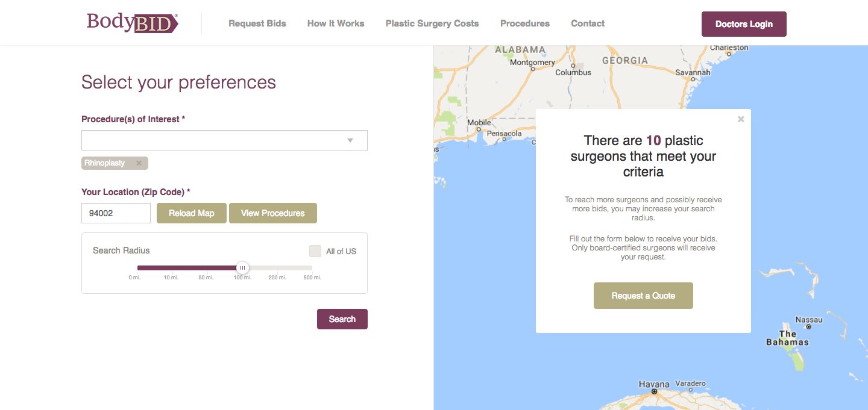The width and height of the screenshot is (868, 410).
Task: Click the Havana marker on the map
Action: (654, 391)
